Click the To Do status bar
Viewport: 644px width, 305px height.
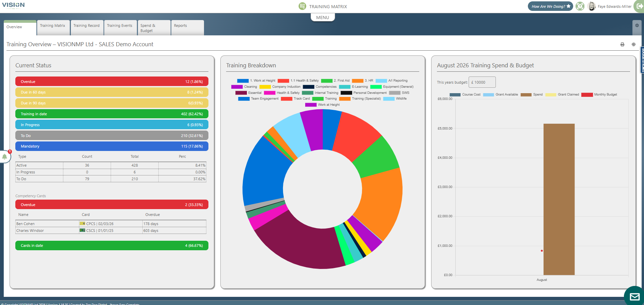tap(112, 136)
